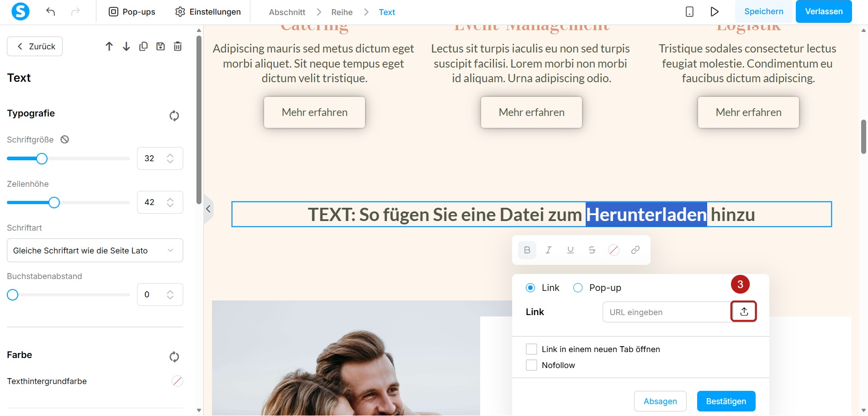
Task: Click the Verlassen button
Action: [824, 11]
